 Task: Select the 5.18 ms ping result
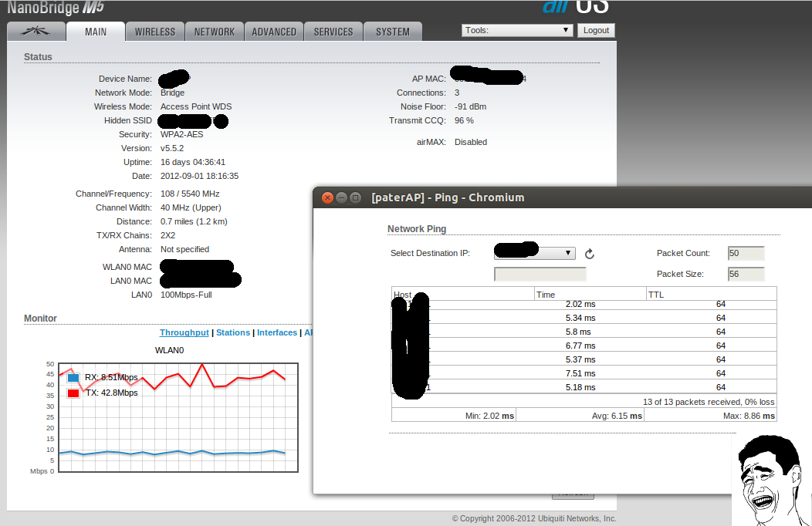click(x=584, y=387)
